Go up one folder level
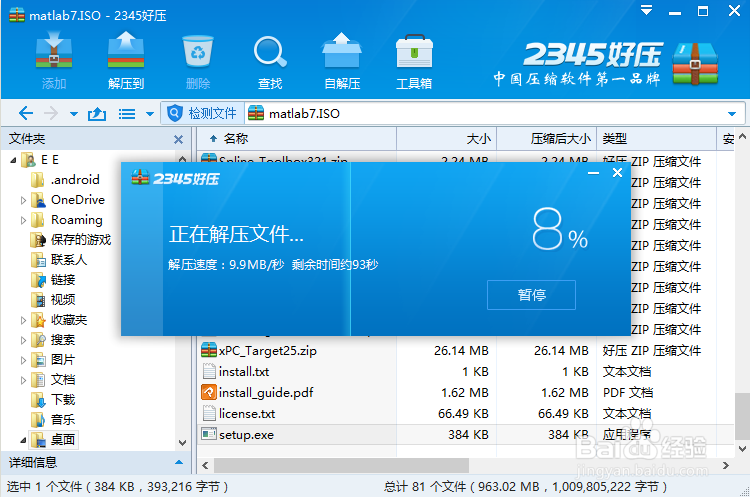The height and width of the screenshot is (497, 750). pos(97,114)
